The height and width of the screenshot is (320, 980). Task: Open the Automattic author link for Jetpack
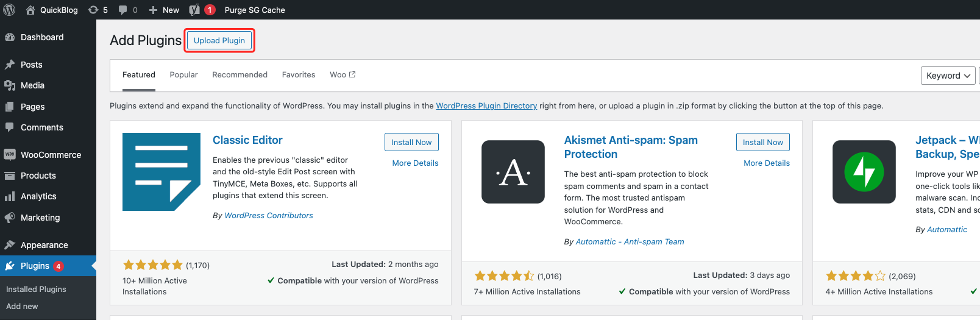pyautogui.click(x=947, y=229)
